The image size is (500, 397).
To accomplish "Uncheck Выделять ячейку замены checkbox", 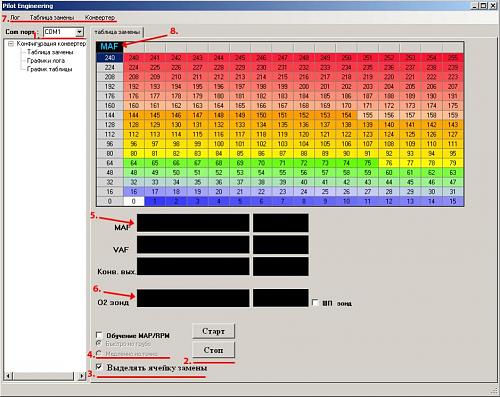I will point(99,367).
